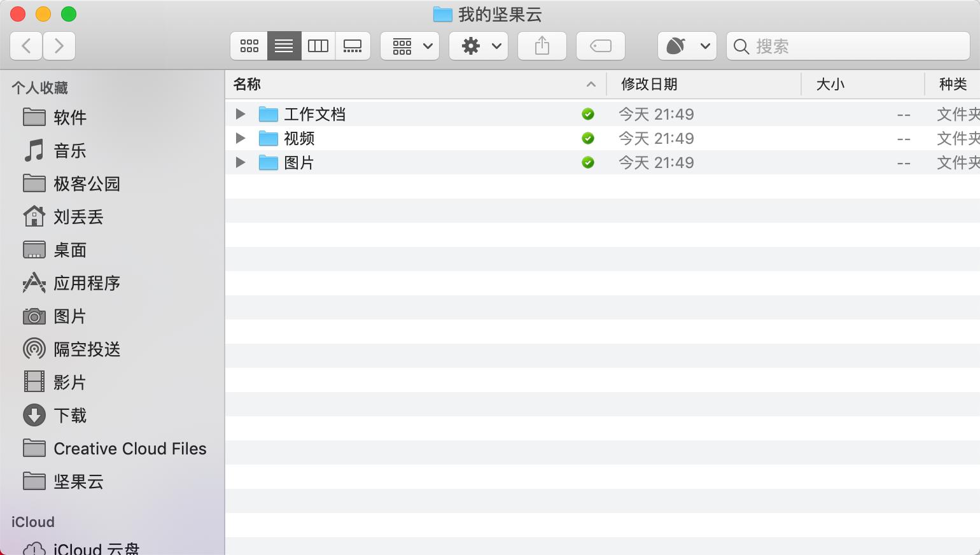Viewport: 980px width, 555px height.
Task: Click the iCloud section header
Action: pos(33,522)
